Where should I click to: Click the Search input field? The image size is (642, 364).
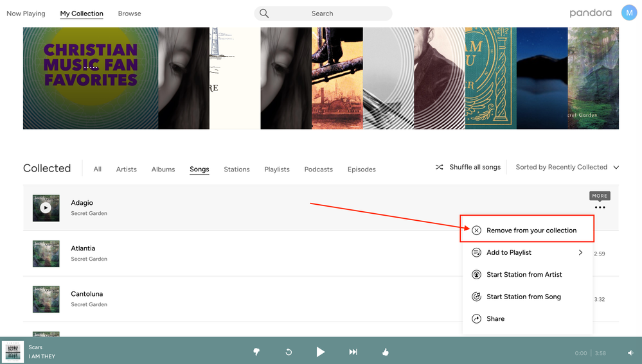[x=323, y=13]
